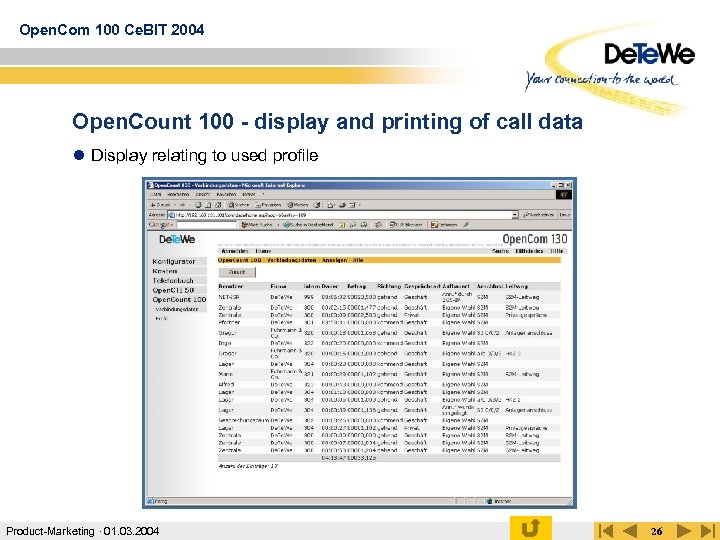Click the slide number 26
Screen dimensions: 720x540
(x=657, y=531)
